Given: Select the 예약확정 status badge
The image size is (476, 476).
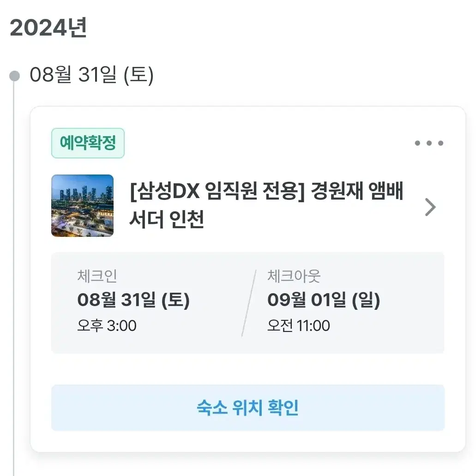Looking at the screenshot, I should click(88, 143).
